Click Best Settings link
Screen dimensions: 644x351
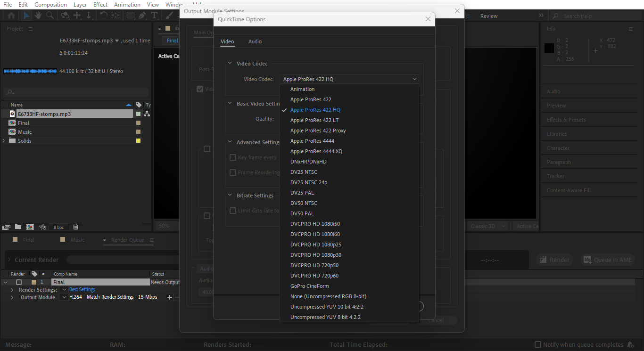click(x=82, y=290)
